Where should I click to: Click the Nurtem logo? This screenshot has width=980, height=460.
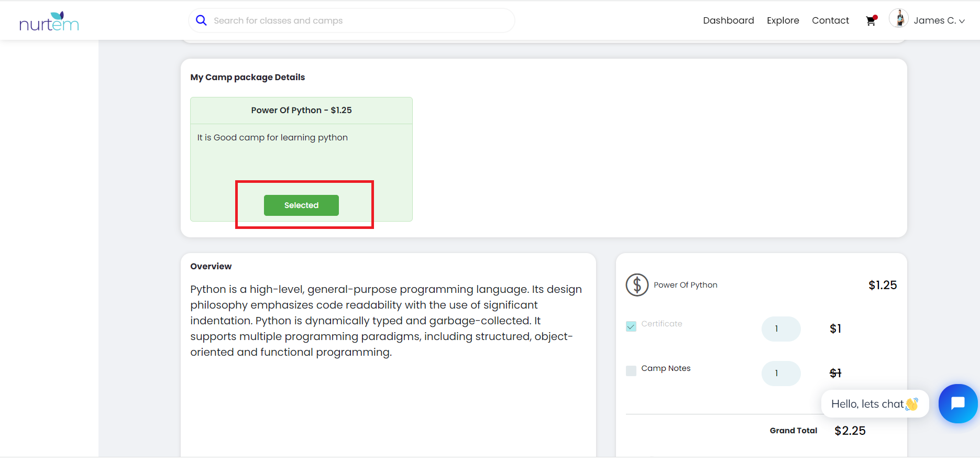49,21
